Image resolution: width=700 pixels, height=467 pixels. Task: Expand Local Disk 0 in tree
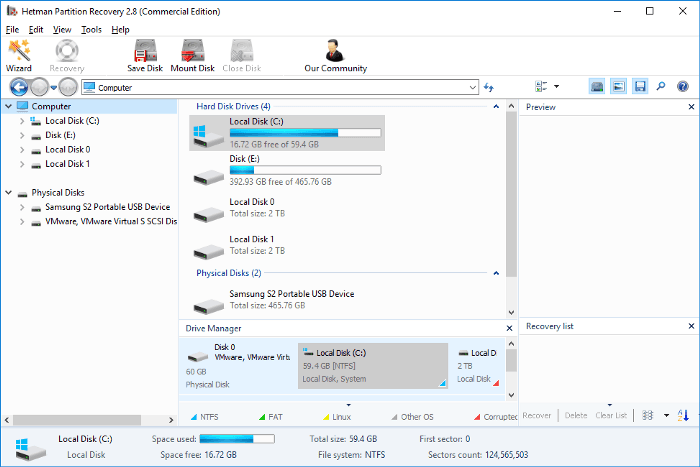tap(22, 150)
